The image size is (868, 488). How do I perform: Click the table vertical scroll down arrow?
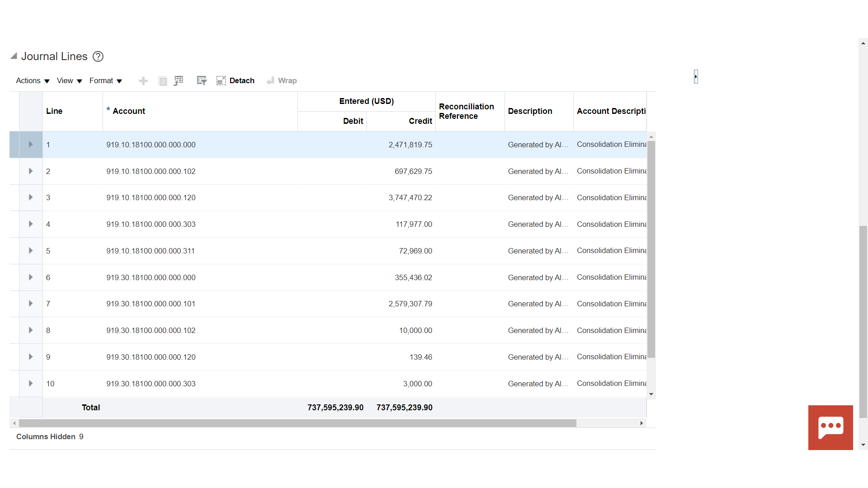click(x=651, y=394)
